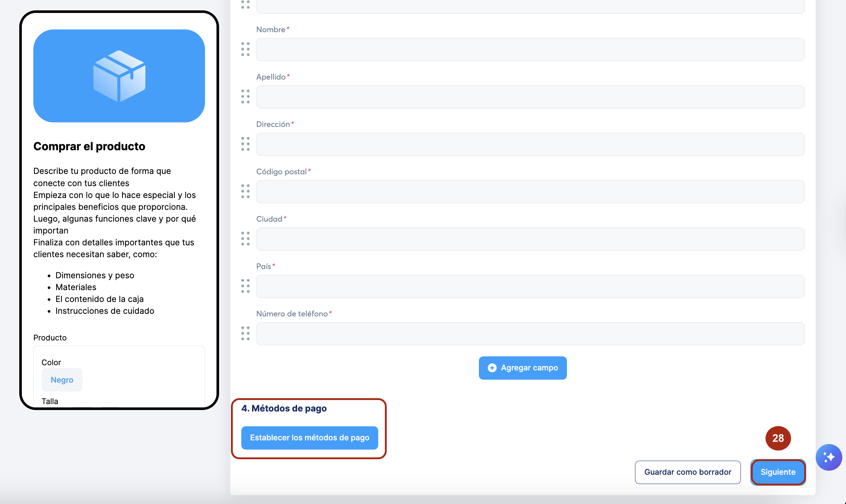Click into the Dirección input field
Screen dimensions: 846x504
[530, 144]
